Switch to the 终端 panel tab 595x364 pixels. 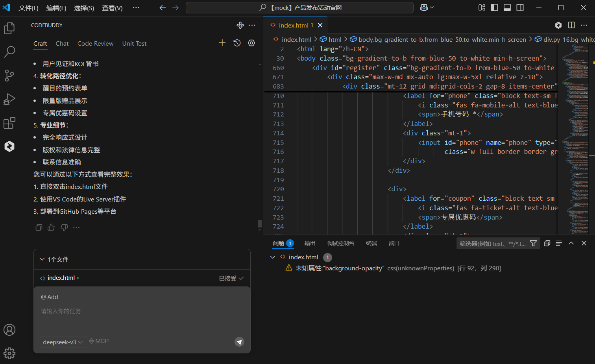tap(371, 243)
